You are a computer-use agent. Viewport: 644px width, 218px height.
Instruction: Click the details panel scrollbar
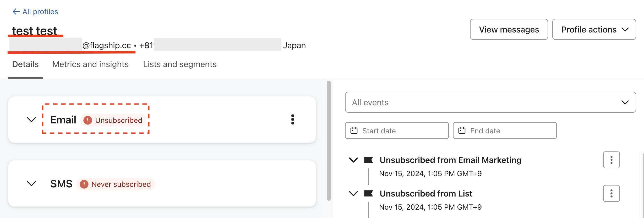329,141
